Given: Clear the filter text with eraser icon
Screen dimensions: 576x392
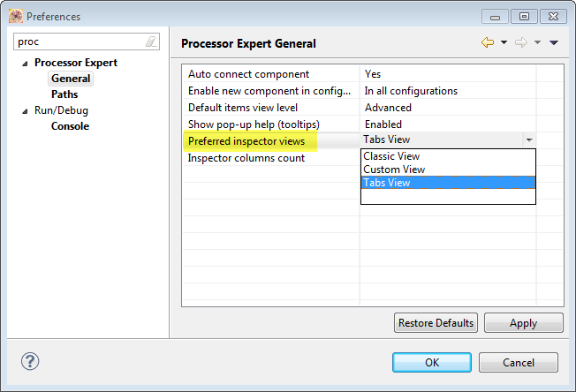Looking at the screenshot, I should click(x=151, y=41).
